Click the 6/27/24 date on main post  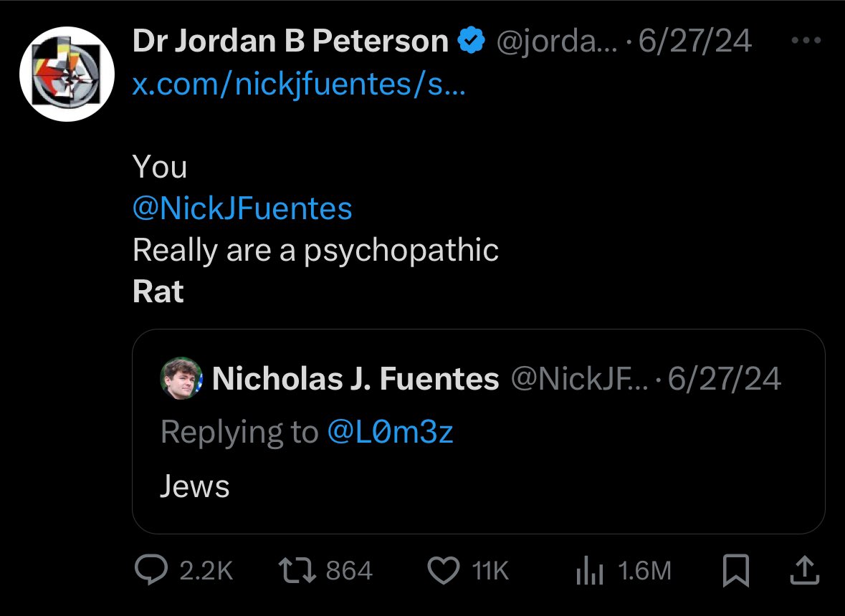coord(695,42)
